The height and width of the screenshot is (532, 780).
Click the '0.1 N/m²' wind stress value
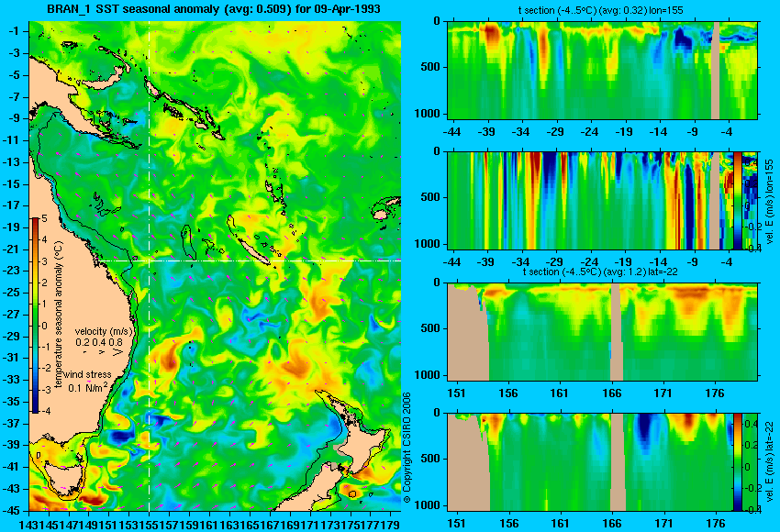[x=87, y=387]
